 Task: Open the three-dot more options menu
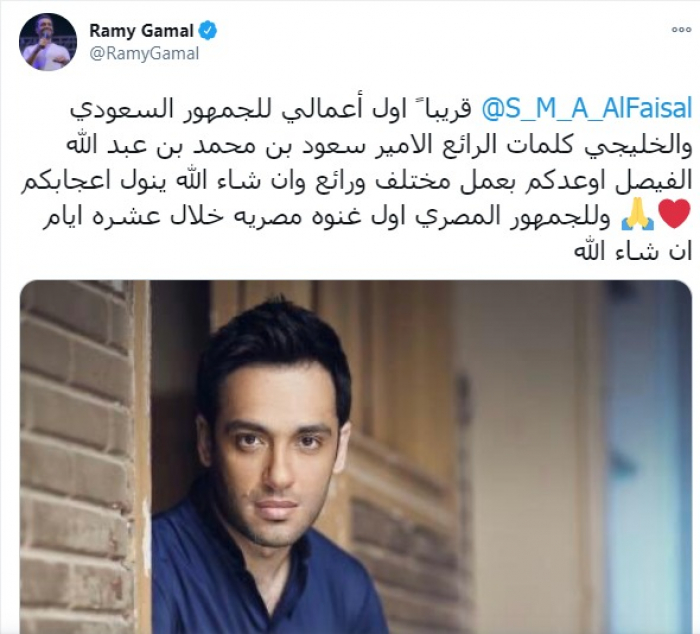pyautogui.click(x=681, y=30)
